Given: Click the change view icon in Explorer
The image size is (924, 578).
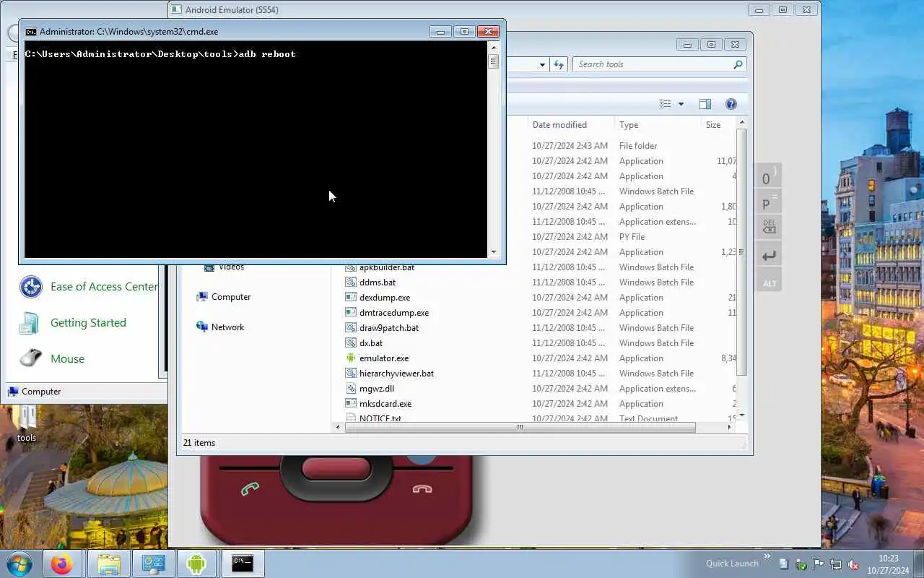Looking at the screenshot, I should click(666, 104).
